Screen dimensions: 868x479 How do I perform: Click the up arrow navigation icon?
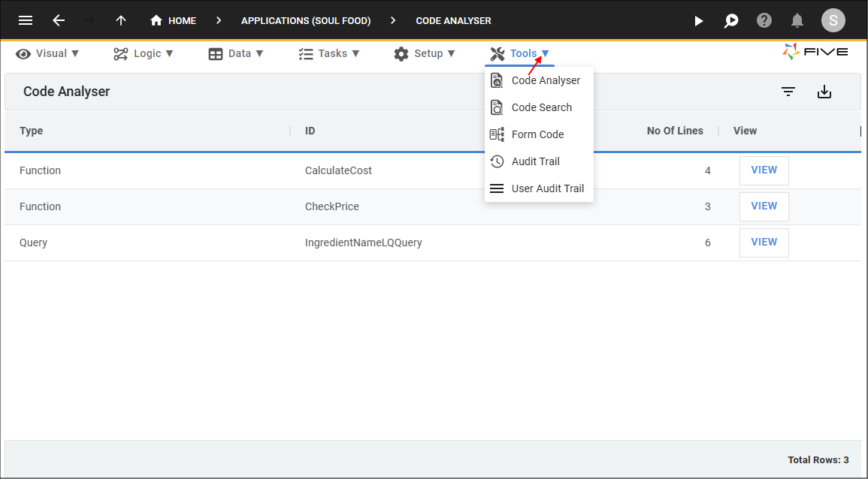121,20
